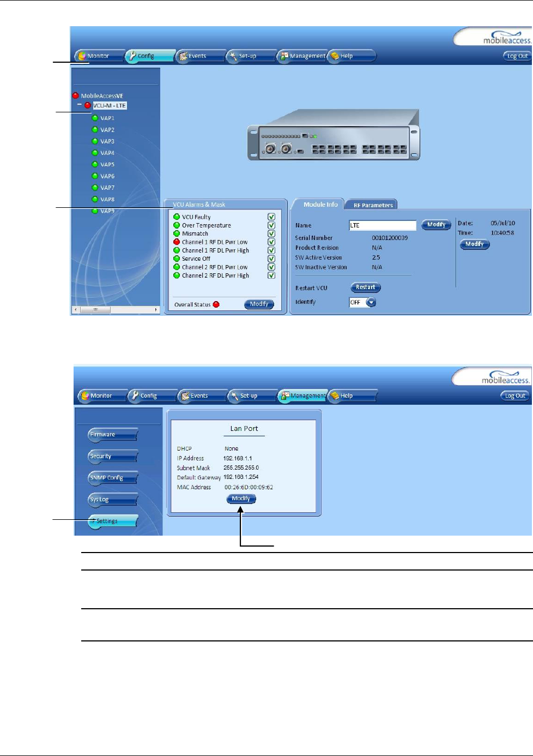Toggle Channel 2 RF DL Pwr High checkbox

271,275
